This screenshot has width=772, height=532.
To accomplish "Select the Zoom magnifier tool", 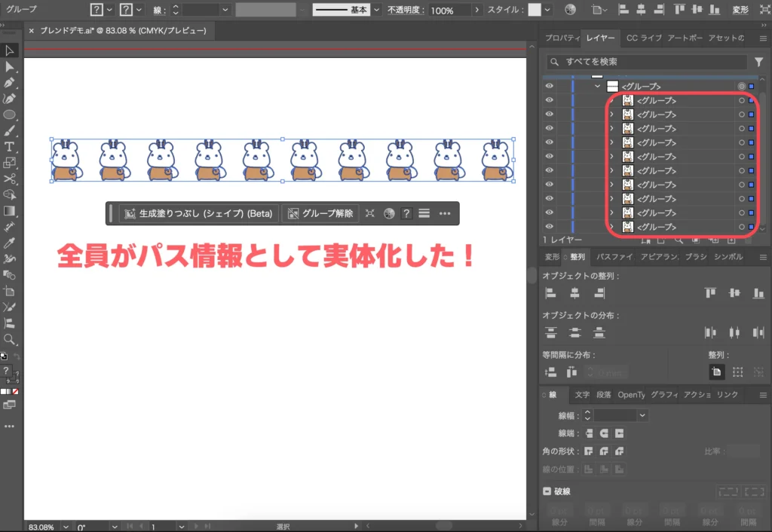I will point(10,340).
